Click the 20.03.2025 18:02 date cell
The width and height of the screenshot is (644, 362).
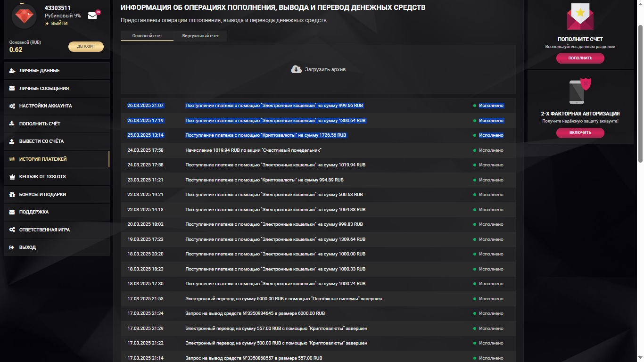pos(145,224)
